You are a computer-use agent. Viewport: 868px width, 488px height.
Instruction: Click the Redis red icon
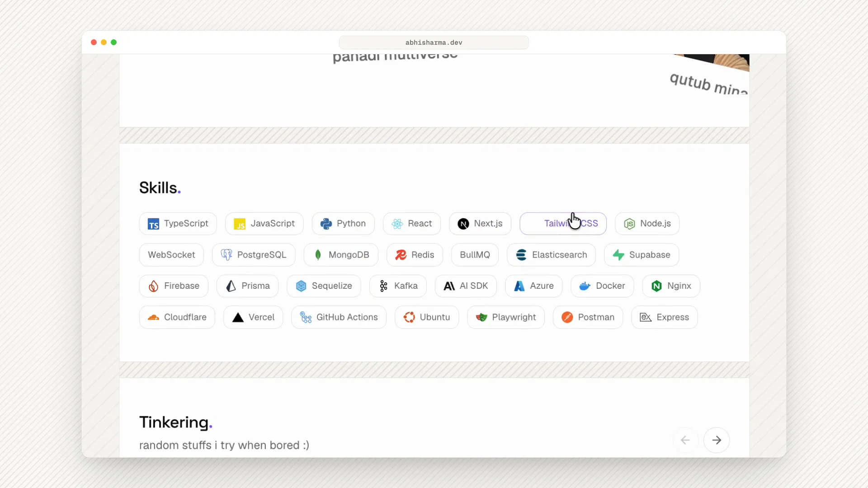401,255
